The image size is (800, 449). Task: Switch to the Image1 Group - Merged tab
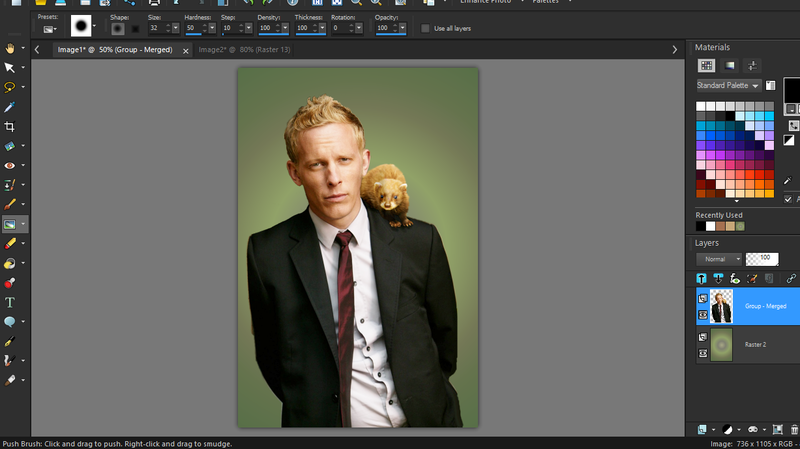(x=115, y=49)
